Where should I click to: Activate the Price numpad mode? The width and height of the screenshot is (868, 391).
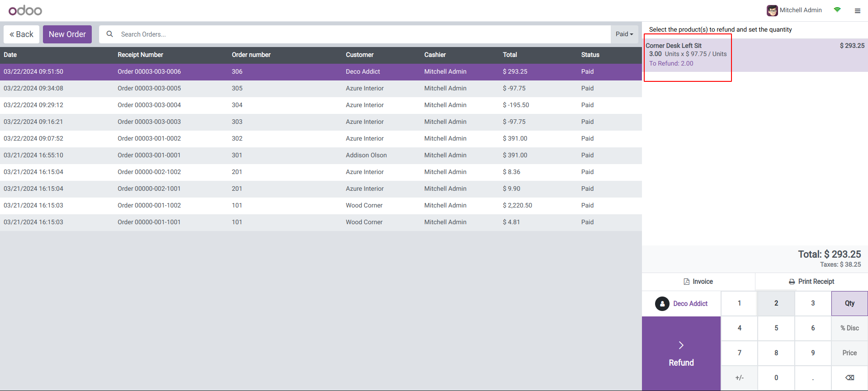pos(849,353)
